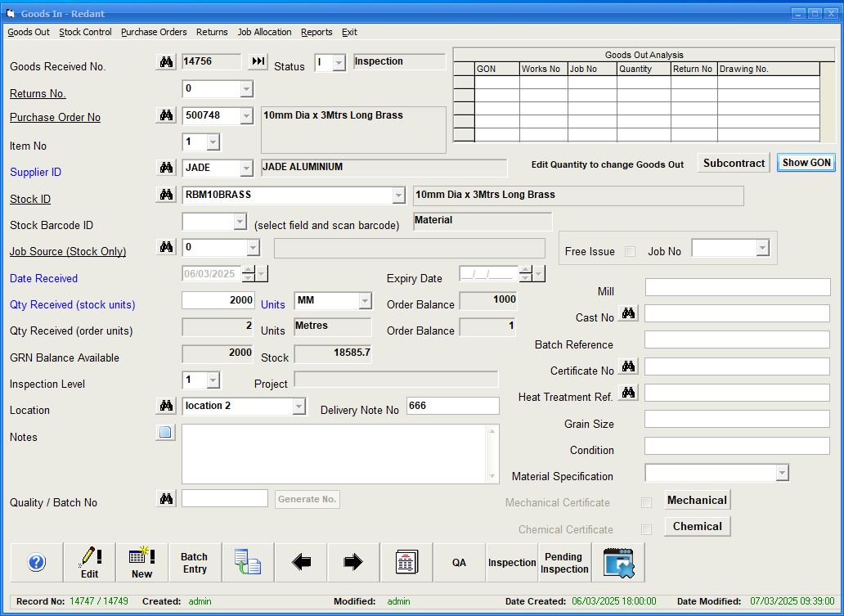
Task: Click binoculars icon beside Stock ID
Action: (166, 195)
